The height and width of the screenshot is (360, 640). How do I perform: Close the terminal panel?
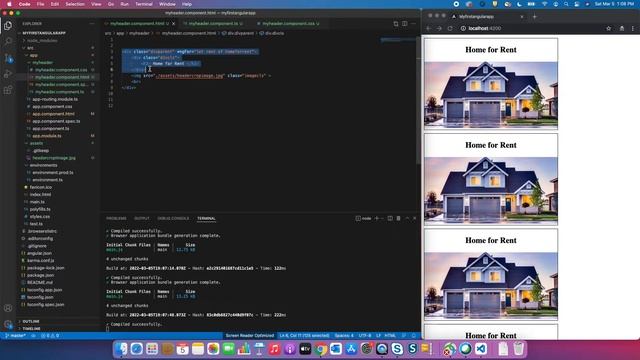pyautogui.click(x=414, y=218)
